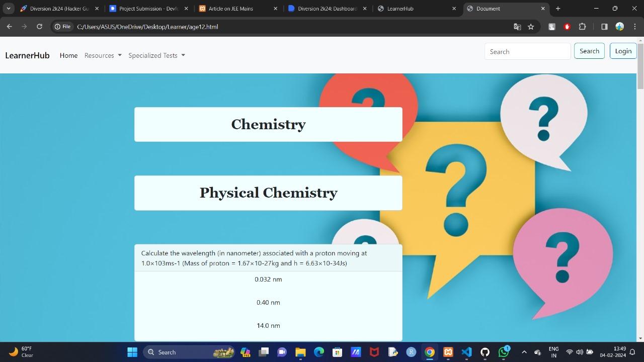Open McAfee from the taskbar
644x362 pixels.
point(374,352)
